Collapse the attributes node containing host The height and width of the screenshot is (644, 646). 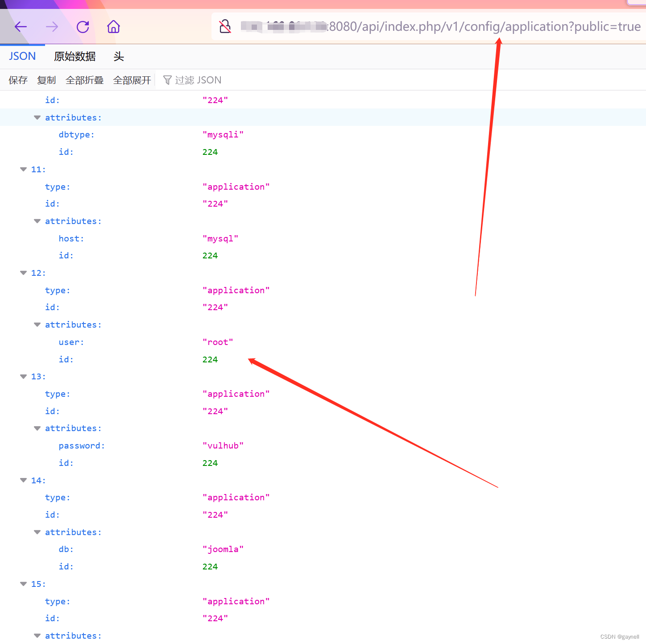click(37, 221)
